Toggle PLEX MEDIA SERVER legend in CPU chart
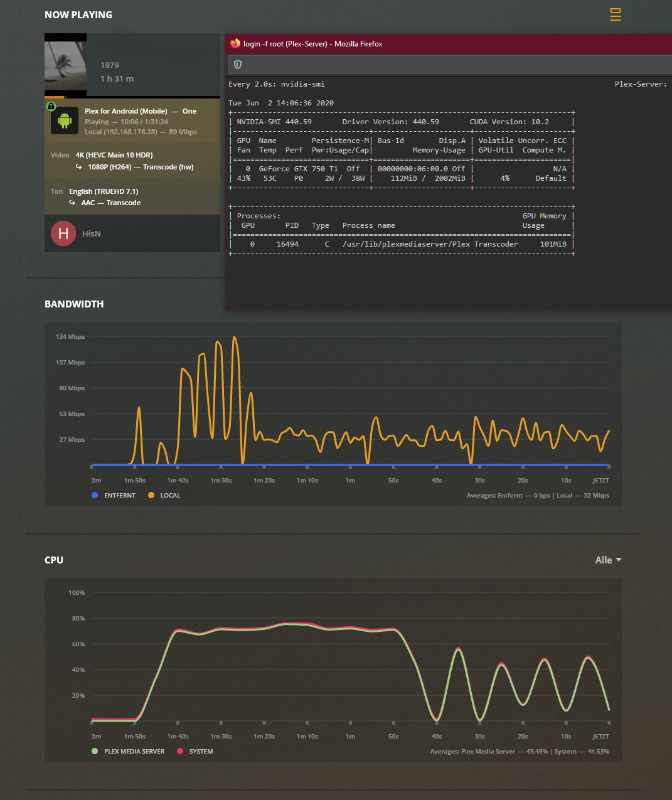The image size is (672, 800). pos(128,751)
